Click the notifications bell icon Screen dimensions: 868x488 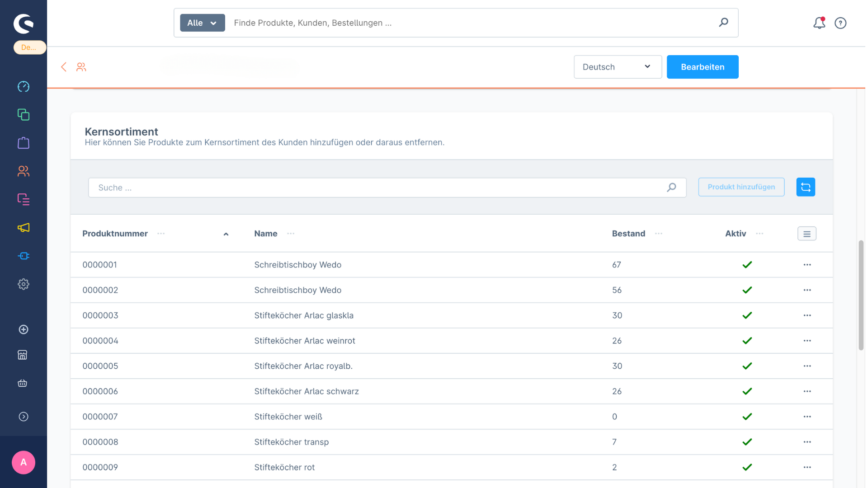pyautogui.click(x=819, y=23)
